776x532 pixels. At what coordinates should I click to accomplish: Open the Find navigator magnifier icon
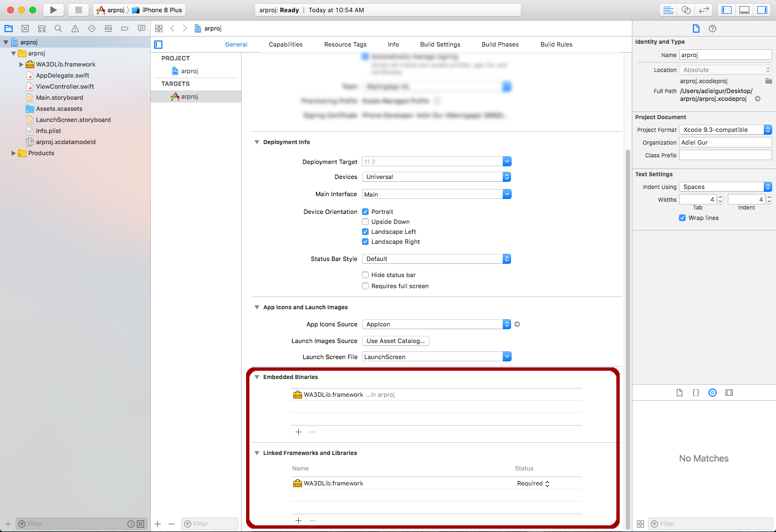(x=58, y=28)
